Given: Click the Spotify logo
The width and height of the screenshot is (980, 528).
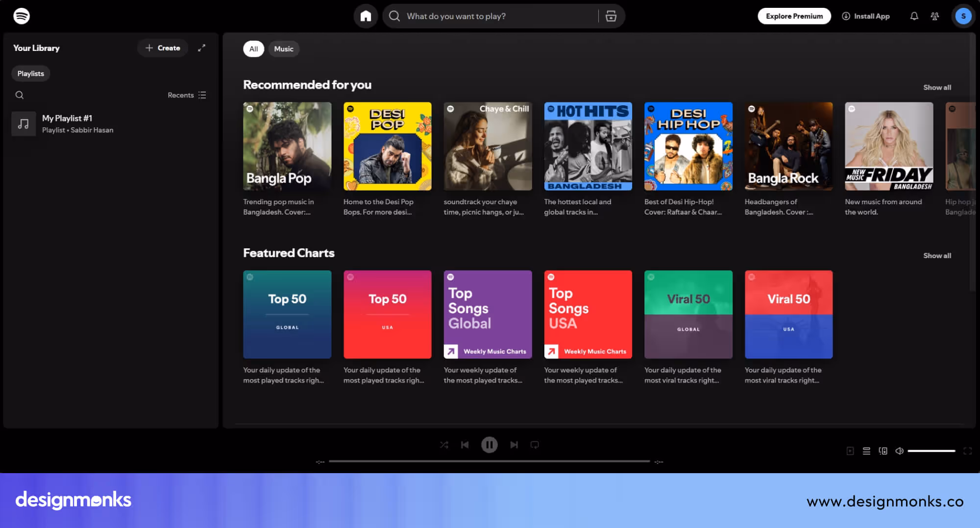Looking at the screenshot, I should coord(21,16).
